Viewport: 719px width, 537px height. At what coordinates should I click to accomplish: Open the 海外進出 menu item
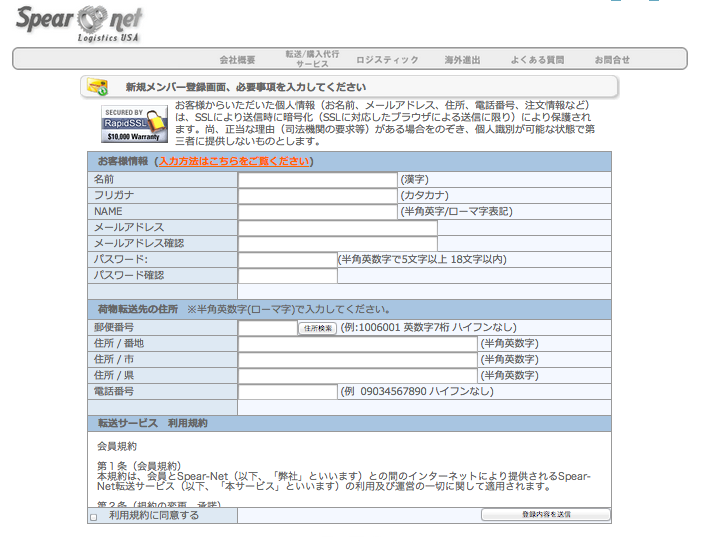462,60
